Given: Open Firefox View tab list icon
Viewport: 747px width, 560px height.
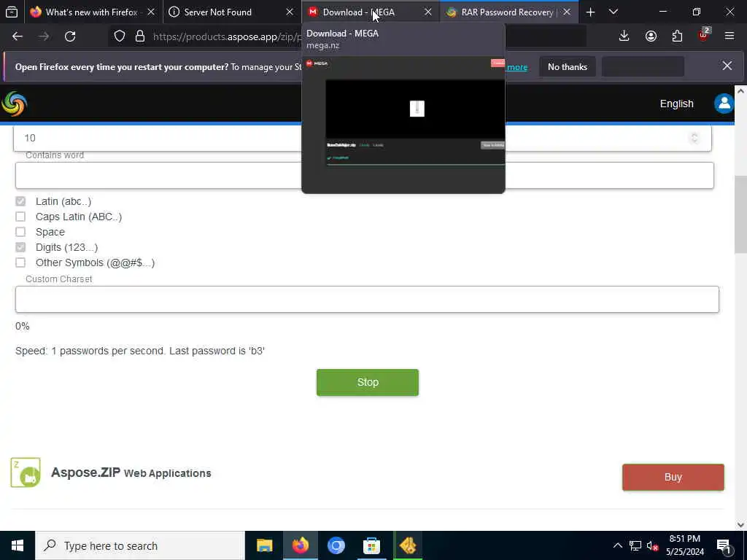Looking at the screenshot, I should [12, 12].
